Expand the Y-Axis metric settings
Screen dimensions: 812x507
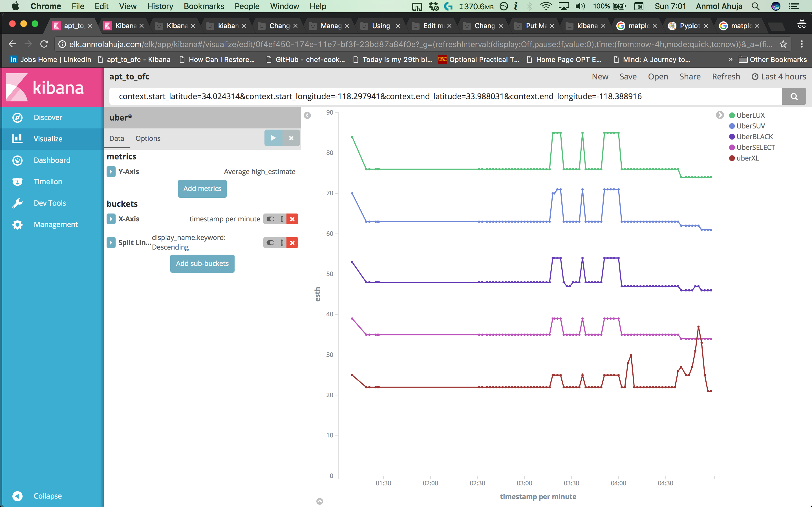[x=111, y=172]
